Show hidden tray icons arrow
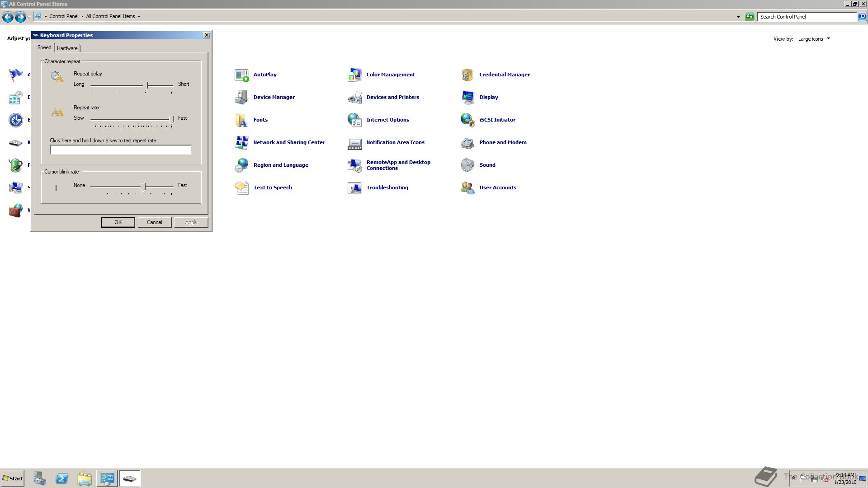Image resolution: width=868 pixels, height=488 pixels. [x=793, y=478]
